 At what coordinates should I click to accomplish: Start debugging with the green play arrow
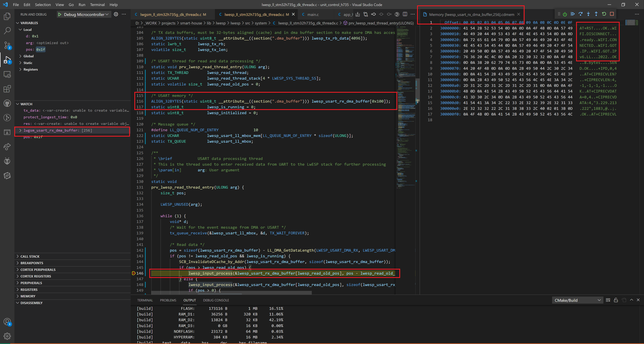[x=60, y=14]
